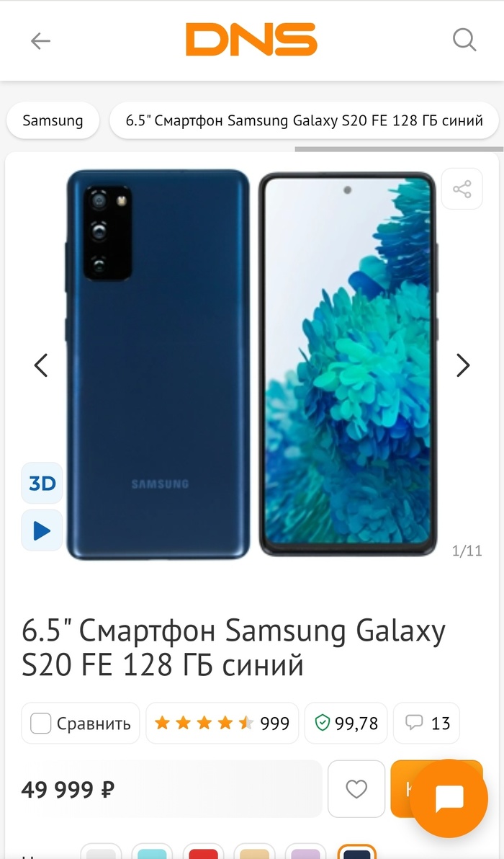
Task: Play the product video
Action: tap(42, 530)
